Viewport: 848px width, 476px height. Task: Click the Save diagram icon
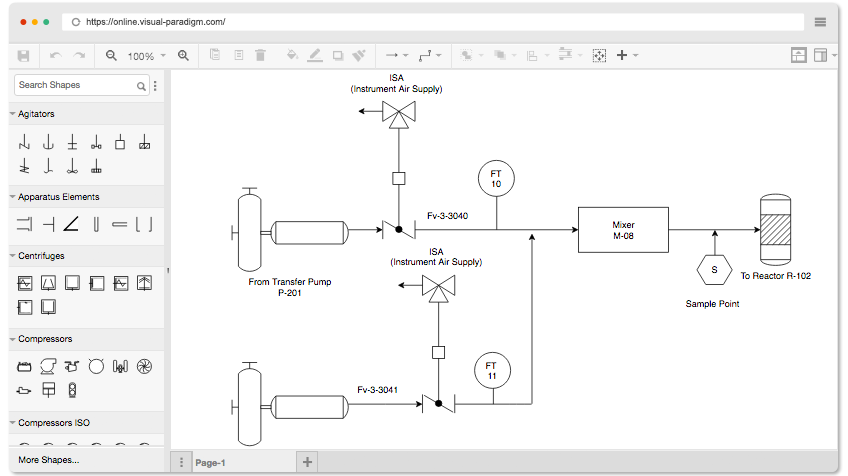tap(23, 56)
